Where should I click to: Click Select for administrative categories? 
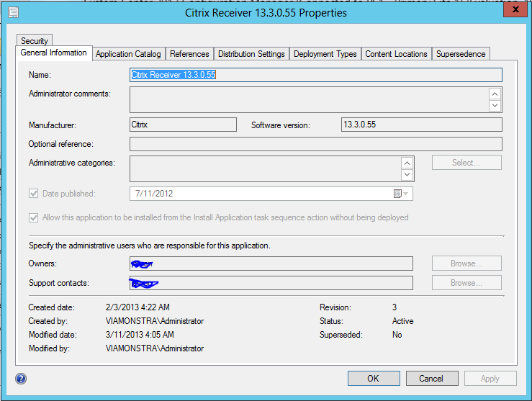tap(466, 163)
